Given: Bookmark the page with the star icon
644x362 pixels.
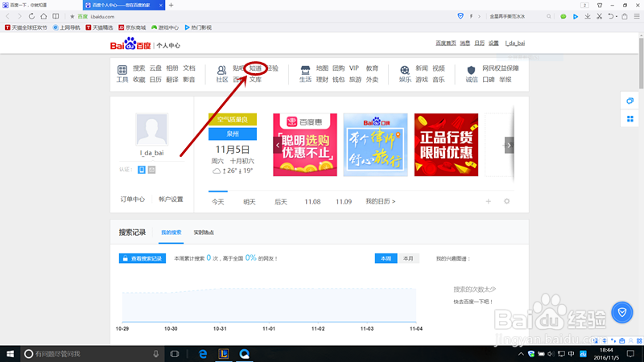Looking at the screenshot, I should [x=72, y=16].
